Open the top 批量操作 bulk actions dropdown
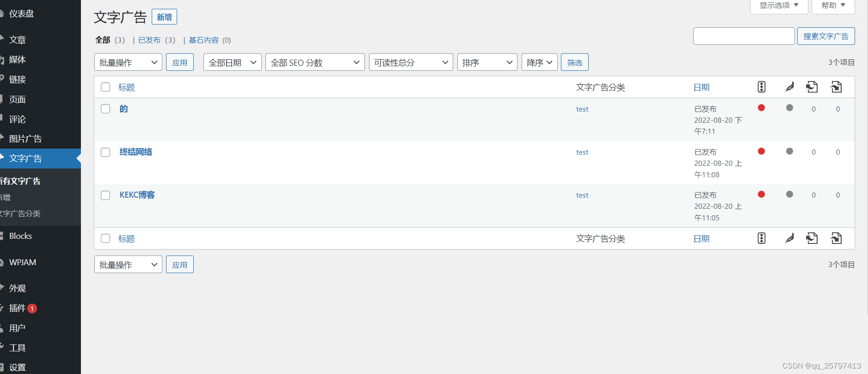Screen dimensions: 868x374 [128, 62]
